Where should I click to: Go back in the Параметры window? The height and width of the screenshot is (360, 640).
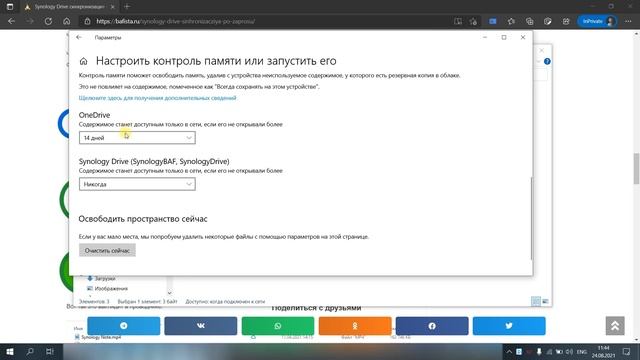click(79, 37)
